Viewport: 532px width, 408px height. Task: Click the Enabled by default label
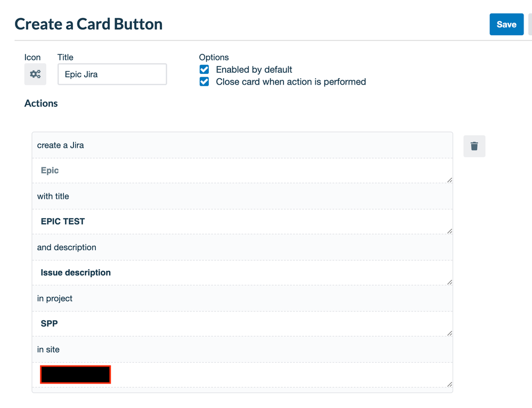[x=254, y=70]
